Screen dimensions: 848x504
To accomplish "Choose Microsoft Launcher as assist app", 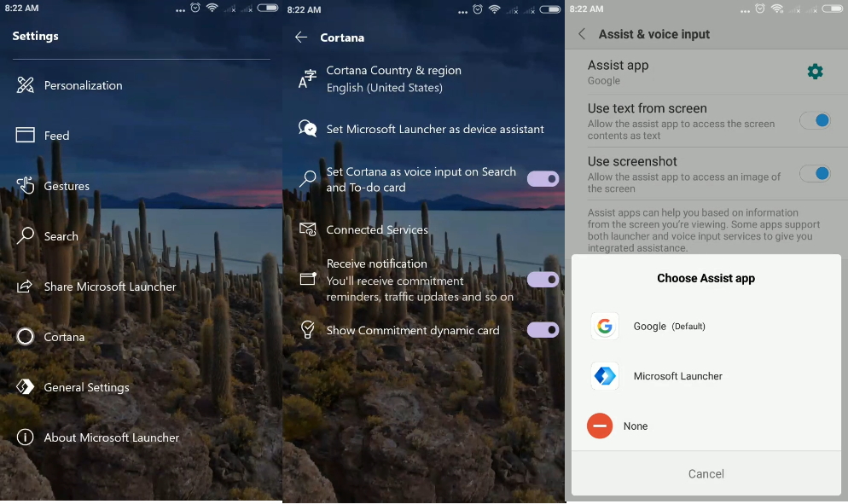I will 706,376.
